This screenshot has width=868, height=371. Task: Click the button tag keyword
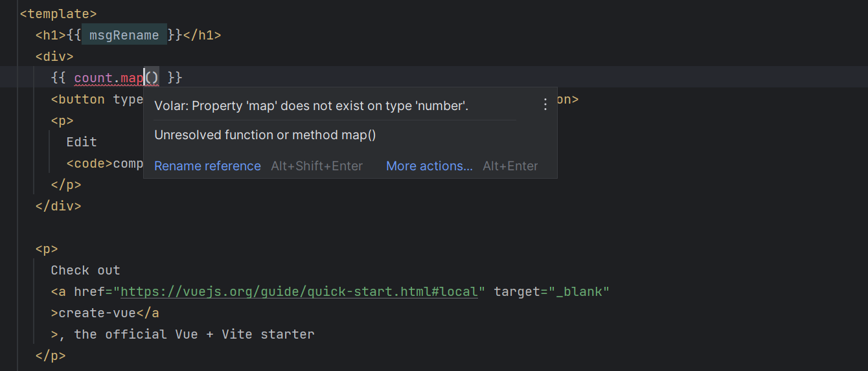click(x=81, y=100)
